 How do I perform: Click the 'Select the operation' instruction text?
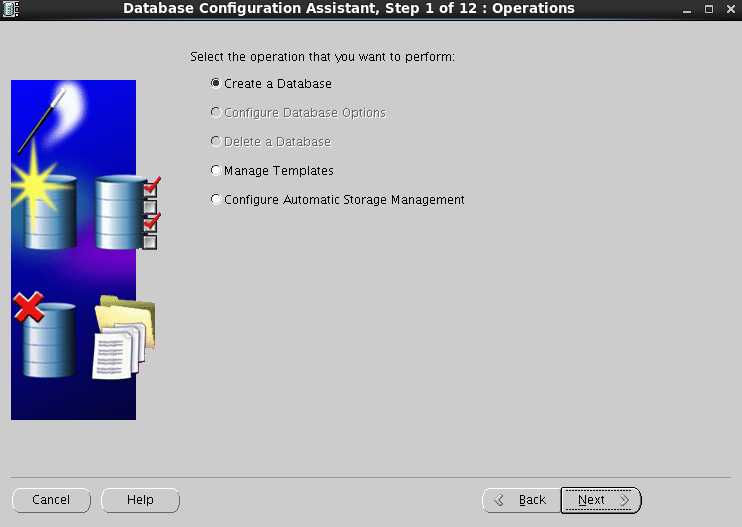[x=322, y=57]
